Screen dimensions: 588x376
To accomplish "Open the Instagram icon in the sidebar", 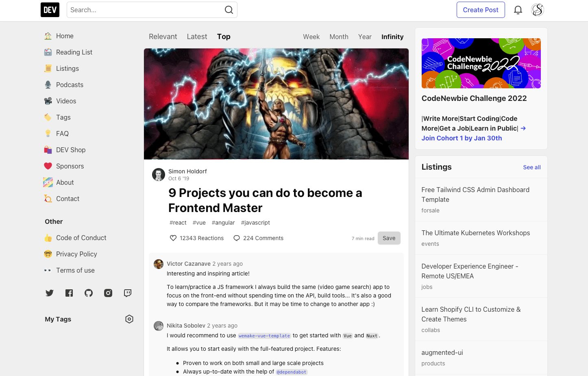I will coord(108,293).
